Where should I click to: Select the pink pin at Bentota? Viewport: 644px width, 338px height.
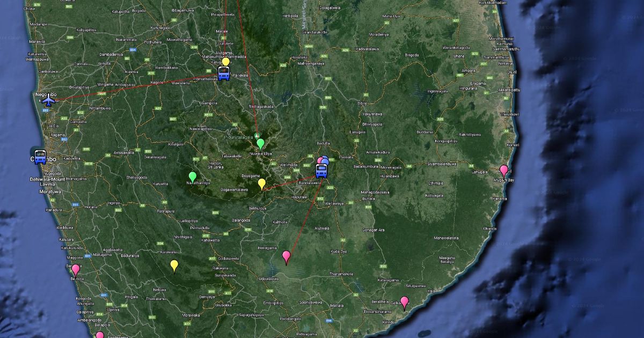(76, 269)
